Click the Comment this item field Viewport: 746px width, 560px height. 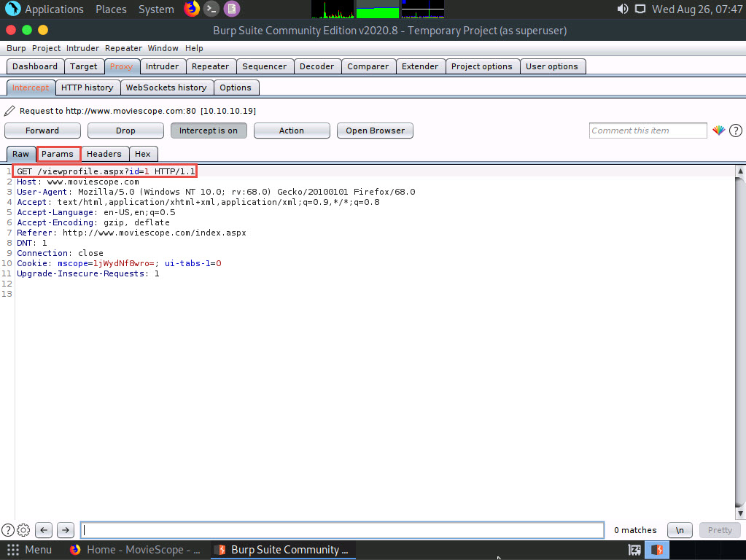coord(648,131)
